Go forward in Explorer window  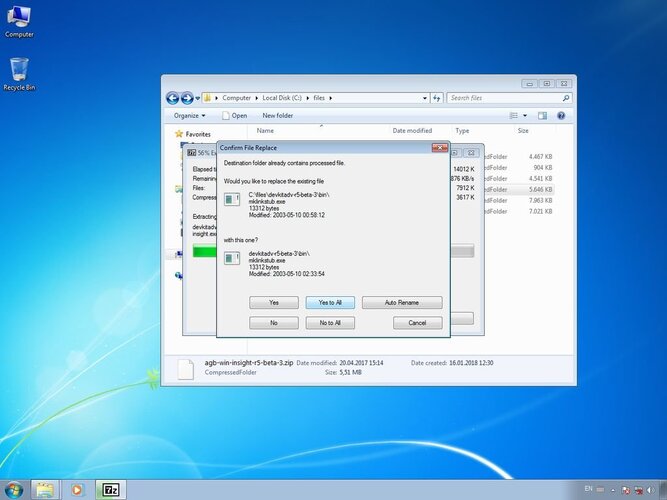click(187, 98)
